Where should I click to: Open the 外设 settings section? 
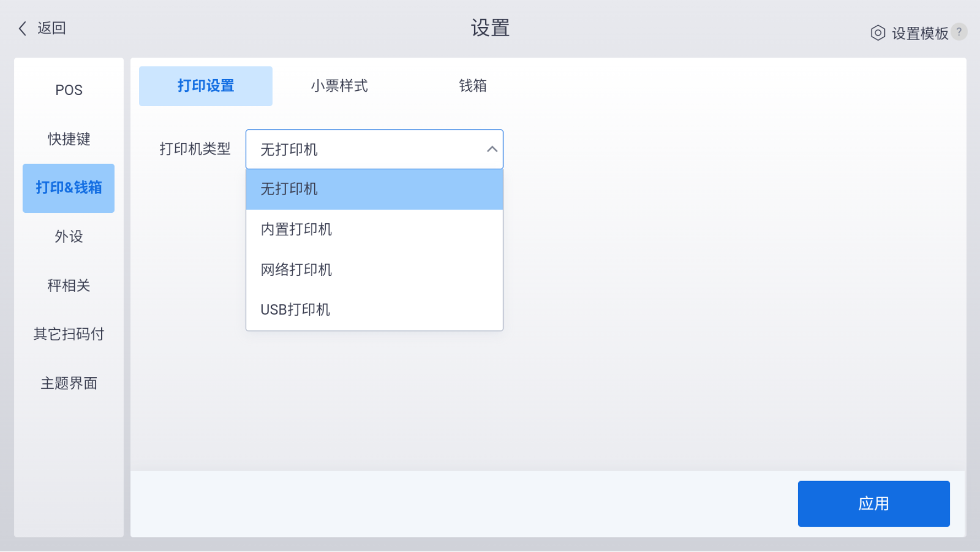click(69, 237)
